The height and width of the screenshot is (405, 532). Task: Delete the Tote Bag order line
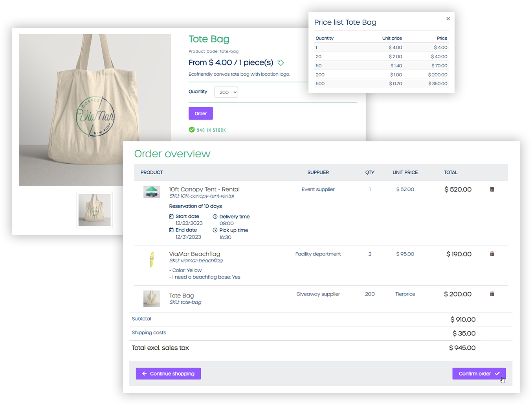tap(492, 294)
